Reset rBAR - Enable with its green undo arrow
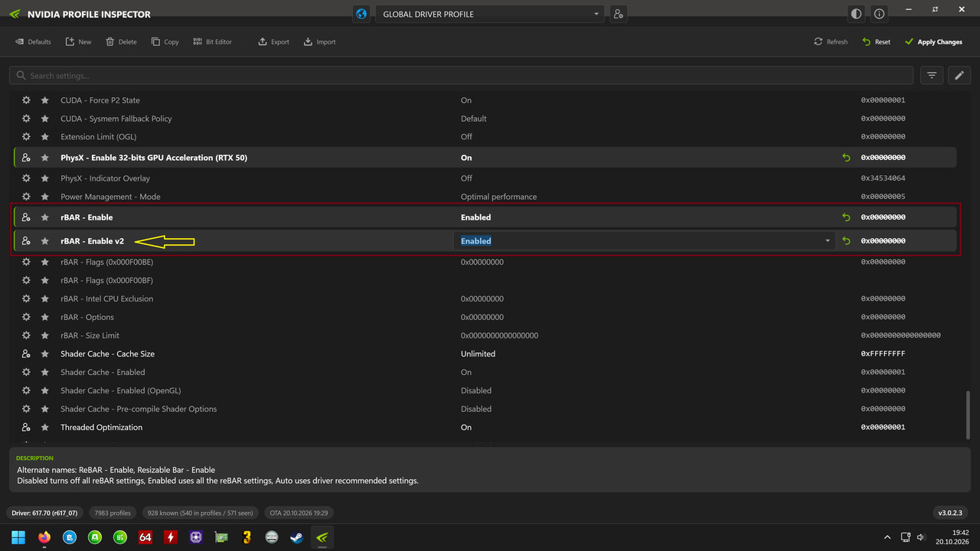The image size is (980, 551). tap(846, 217)
